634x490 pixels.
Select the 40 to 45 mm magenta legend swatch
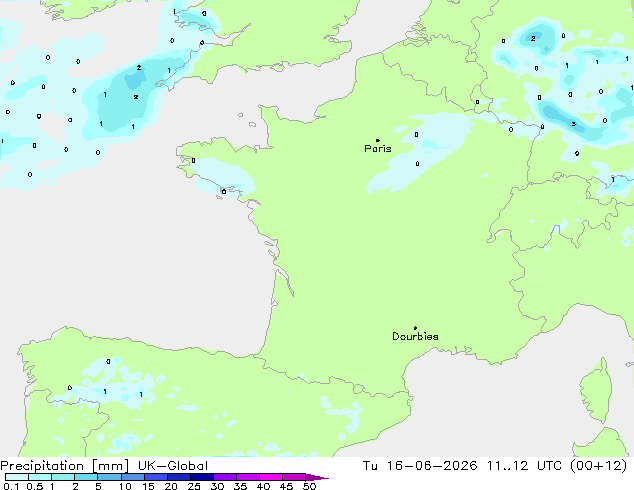coord(271,477)
